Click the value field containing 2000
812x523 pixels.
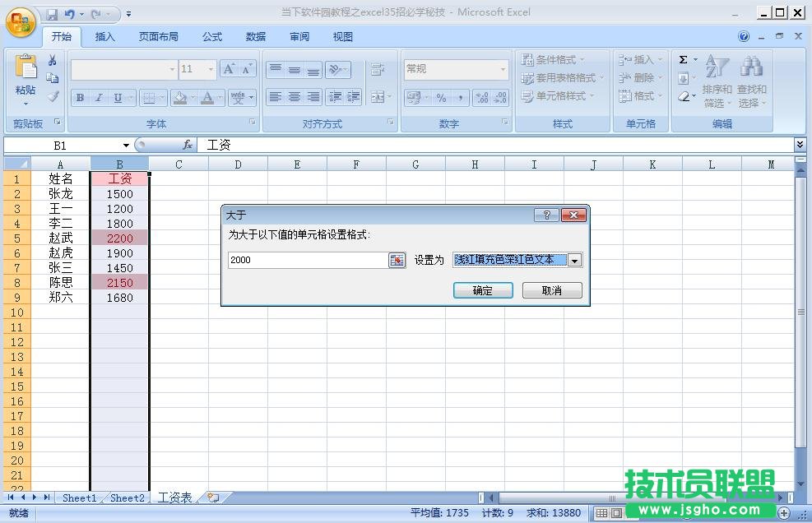(x=304, y=260)
